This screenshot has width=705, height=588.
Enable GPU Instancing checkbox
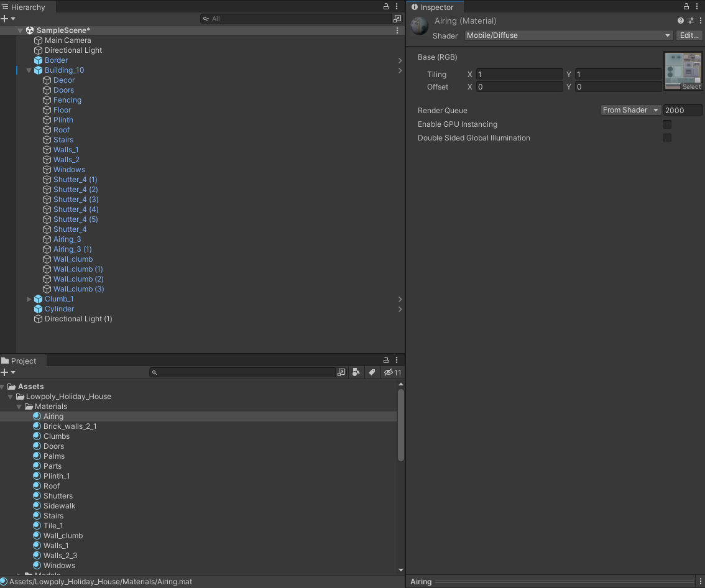tap(667, 124)
